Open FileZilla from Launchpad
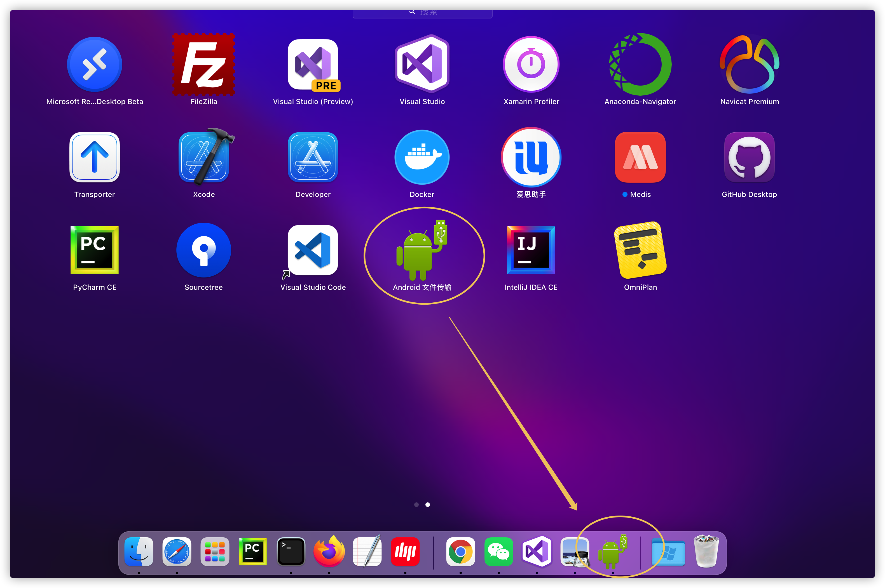Image resolution: width=885 pixels, height=588 pixels. [204, 65]
